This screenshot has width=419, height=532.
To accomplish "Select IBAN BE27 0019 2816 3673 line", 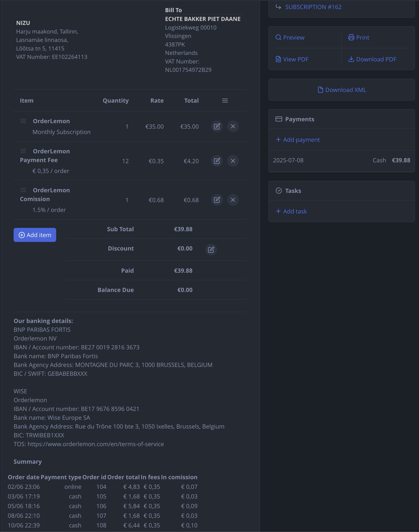I will coord(76,347).
